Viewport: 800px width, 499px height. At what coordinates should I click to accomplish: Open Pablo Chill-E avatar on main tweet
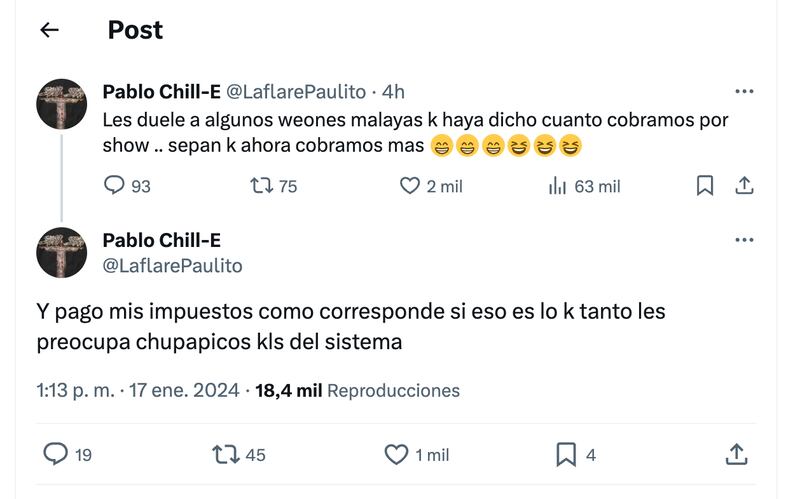[62, 252]
